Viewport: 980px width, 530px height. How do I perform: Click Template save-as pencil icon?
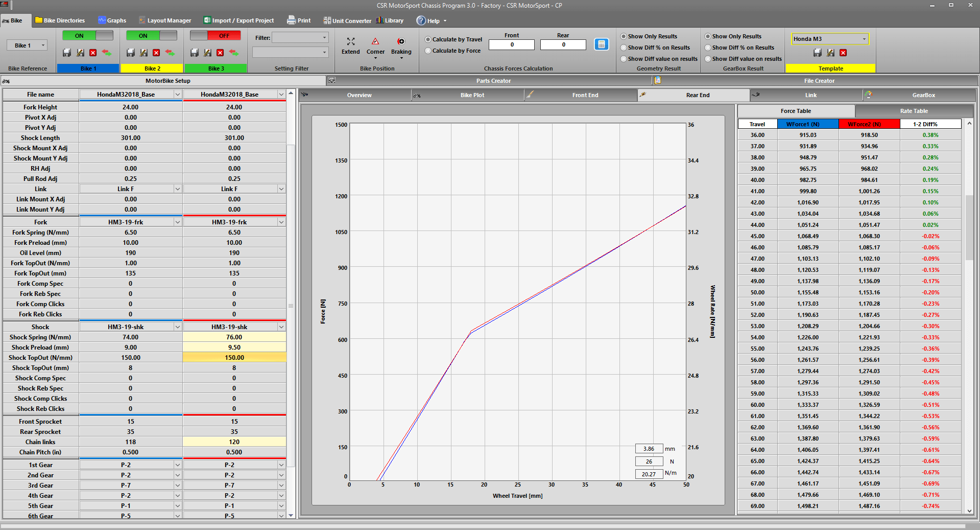click(x=830, y=53)
